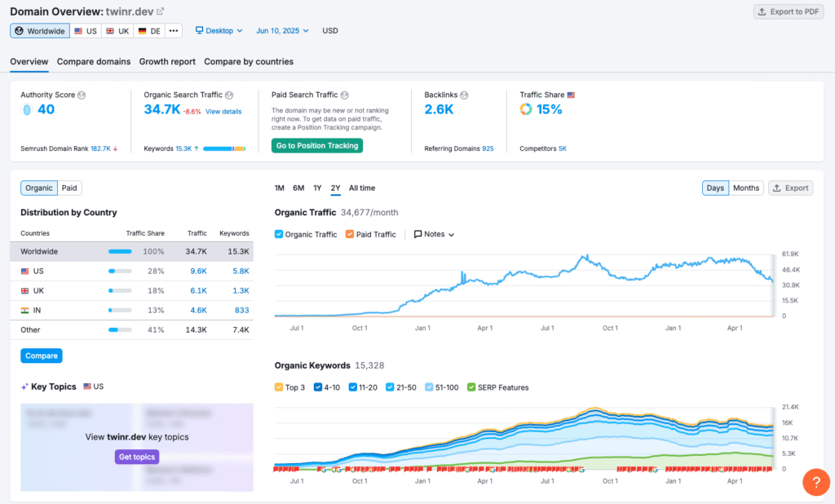Select the 1Y time range
835x504 pixels.
[317, 188]
